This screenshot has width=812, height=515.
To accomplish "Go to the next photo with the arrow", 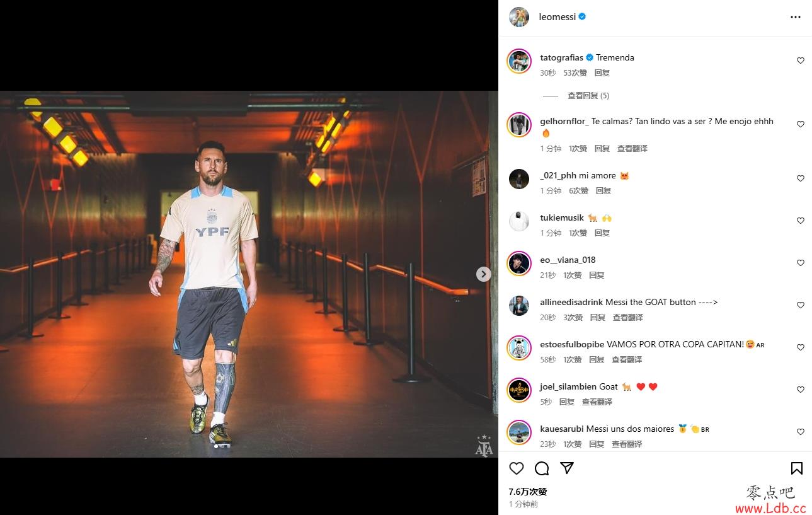I will coord(483,274).
